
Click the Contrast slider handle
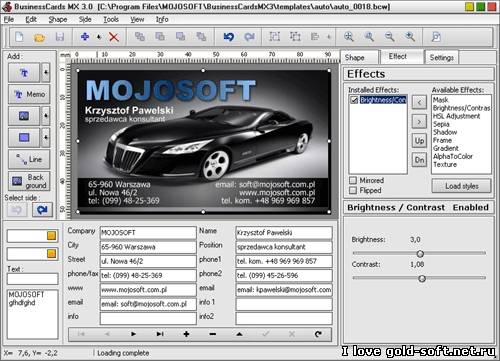tap(422, 278)
